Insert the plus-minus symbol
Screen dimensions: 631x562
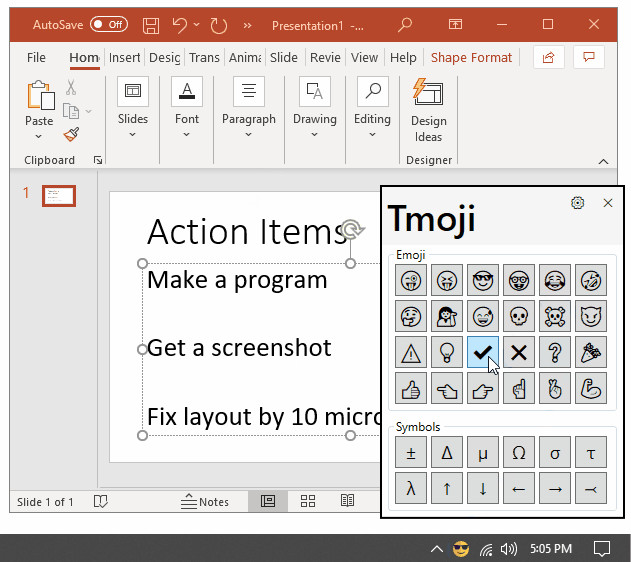click(x=411, y=453)
